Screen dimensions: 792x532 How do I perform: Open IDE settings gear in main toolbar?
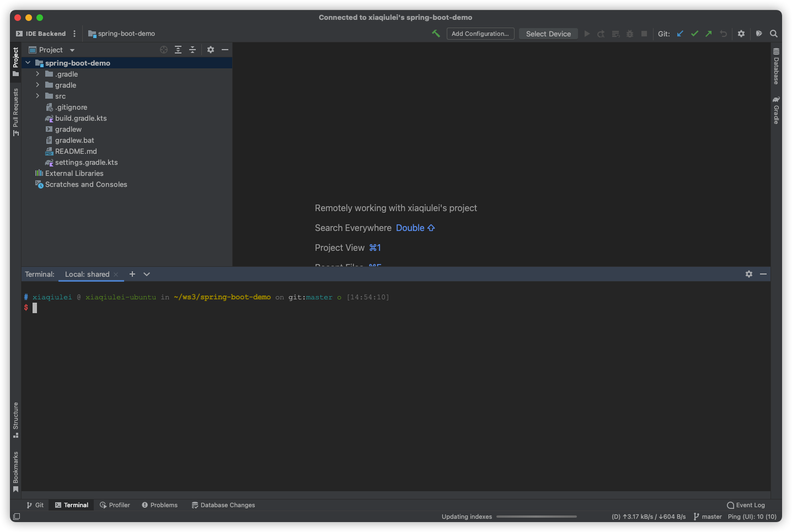point(741,34)
